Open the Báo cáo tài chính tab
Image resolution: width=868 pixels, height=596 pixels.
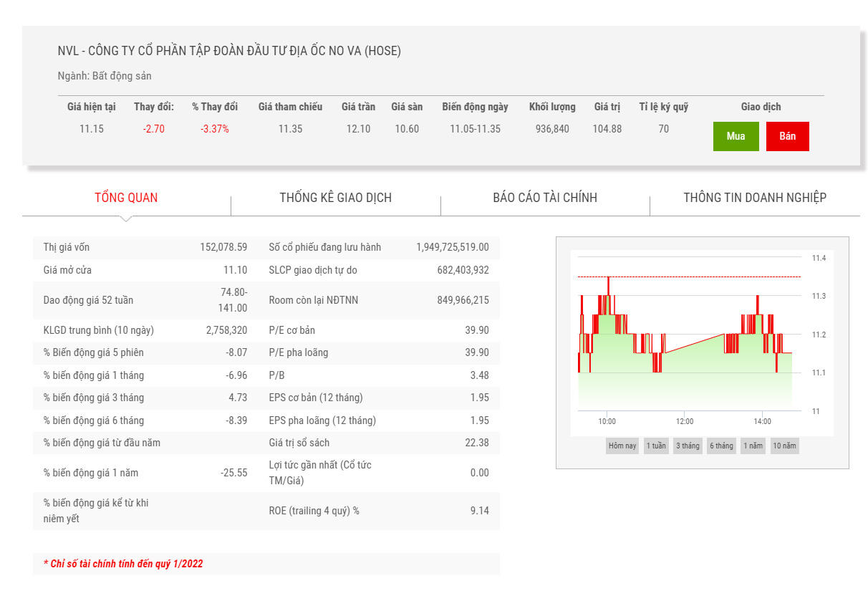[x=545, y=198]
